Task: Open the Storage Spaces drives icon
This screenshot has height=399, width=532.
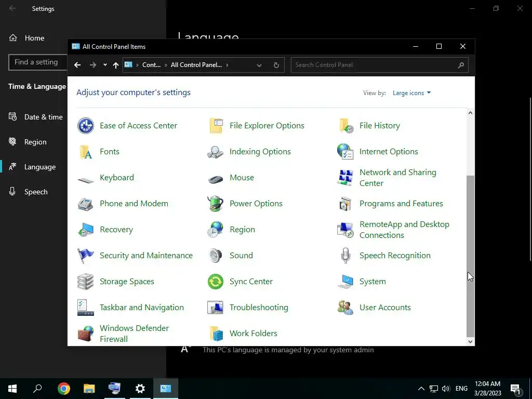Action: click(86, 282)
